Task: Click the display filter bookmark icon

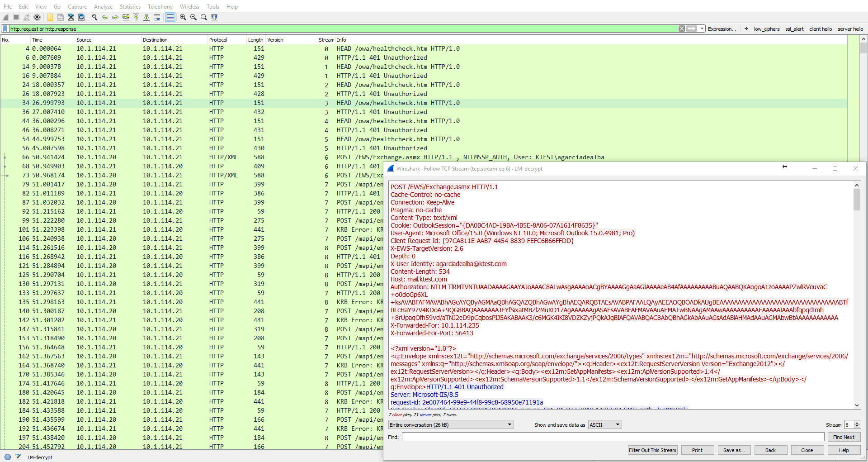Action: 5,29
